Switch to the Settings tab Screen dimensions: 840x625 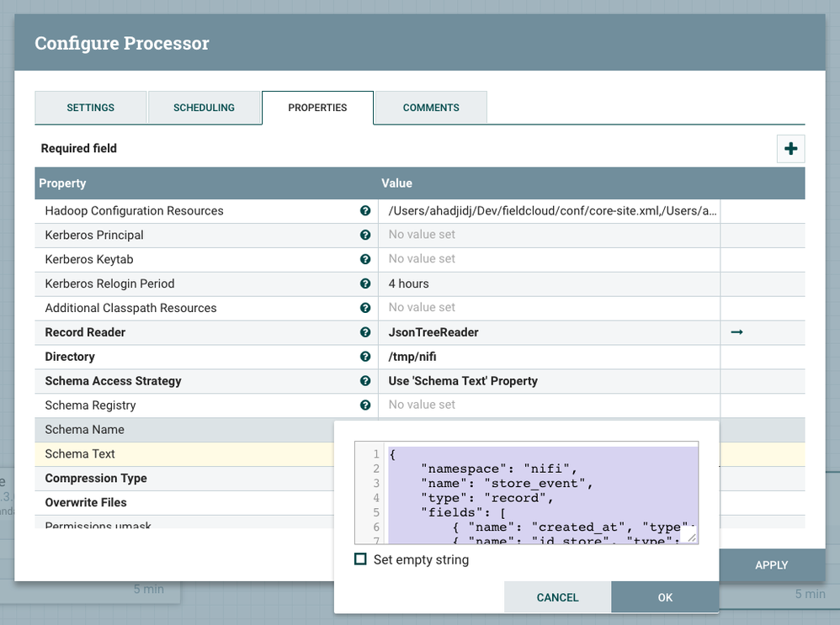(x=91, y=108)
